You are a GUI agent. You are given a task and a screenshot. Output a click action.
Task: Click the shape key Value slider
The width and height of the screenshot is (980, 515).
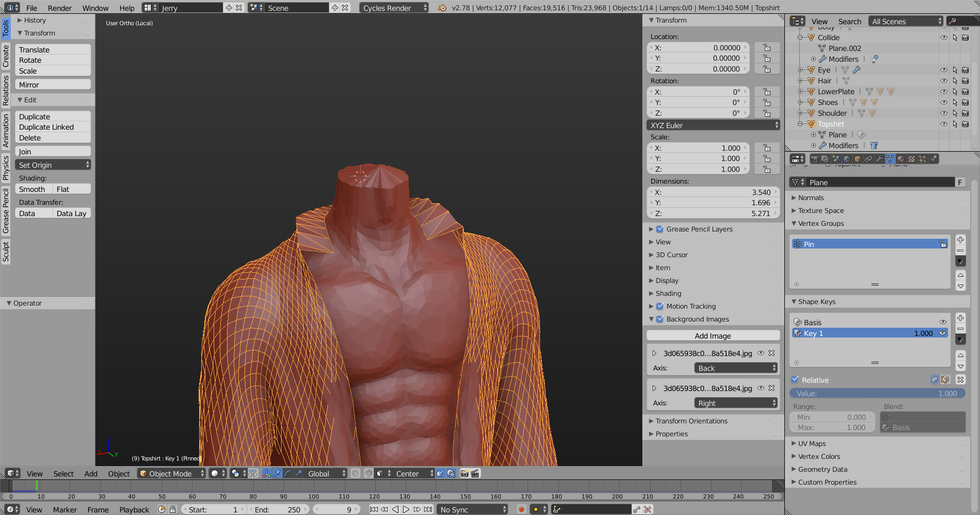(x=877, y=394)
